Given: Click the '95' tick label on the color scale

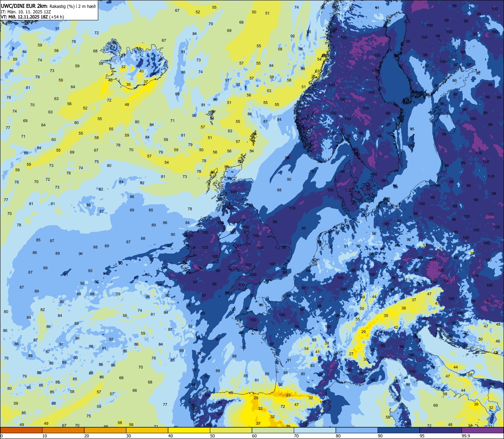Looking at the screenshot, I should point(422,436).
